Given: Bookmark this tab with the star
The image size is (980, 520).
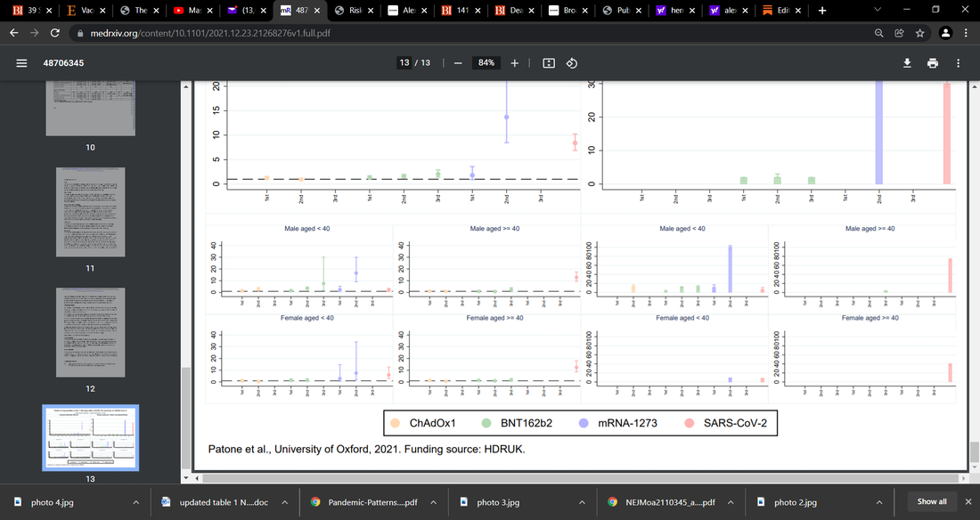Looking at the screenshot, I should (x=920, y=33).
